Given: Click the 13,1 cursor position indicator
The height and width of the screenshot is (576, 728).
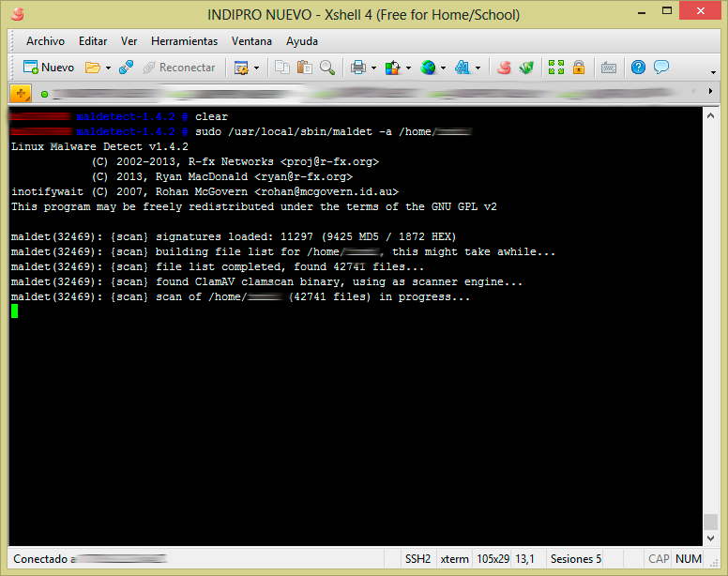Looking at the screenshot, I should point(525,559).
